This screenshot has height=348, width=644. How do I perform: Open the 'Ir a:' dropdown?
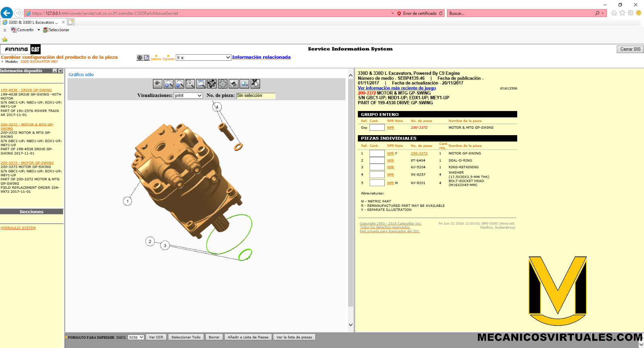pyautogui.click(x=203, y=58)
